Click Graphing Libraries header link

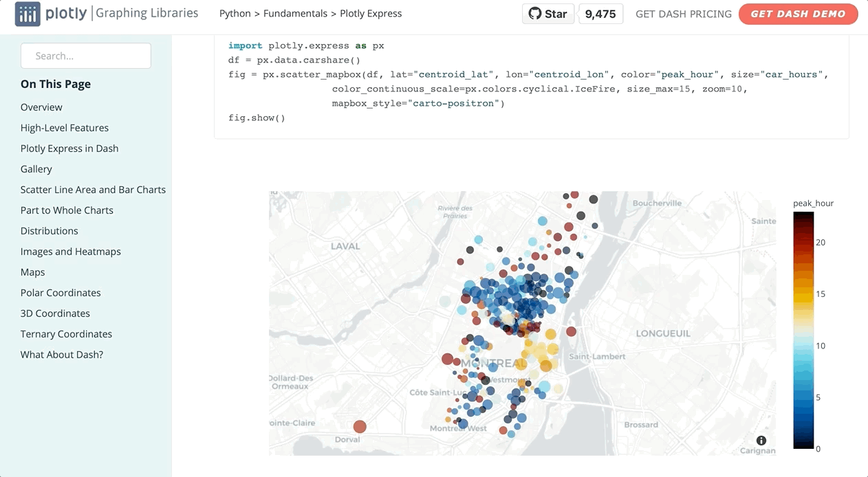147,13
